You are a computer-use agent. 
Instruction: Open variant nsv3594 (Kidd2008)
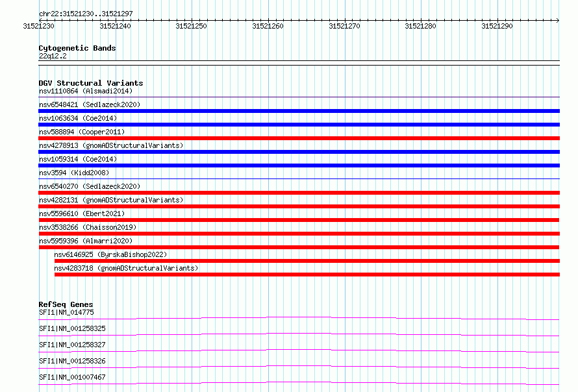click(74, 173)
